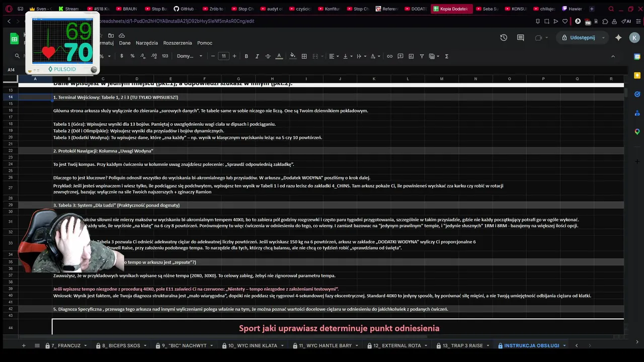Screen dimensions: 644x362
Task: Toggle italic formatting in the toolbar
Action: (x=257, y=56)
